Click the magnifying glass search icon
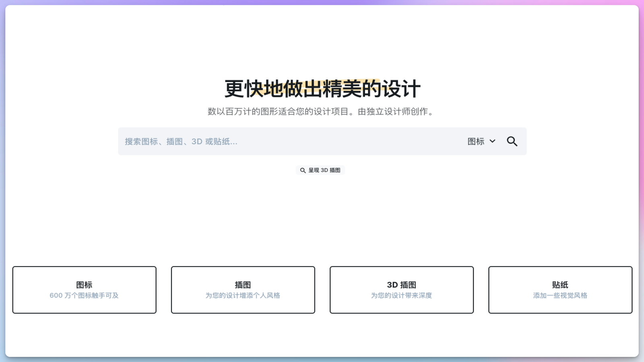This screenshot has height=362, width=644. [x=512, y=141]
